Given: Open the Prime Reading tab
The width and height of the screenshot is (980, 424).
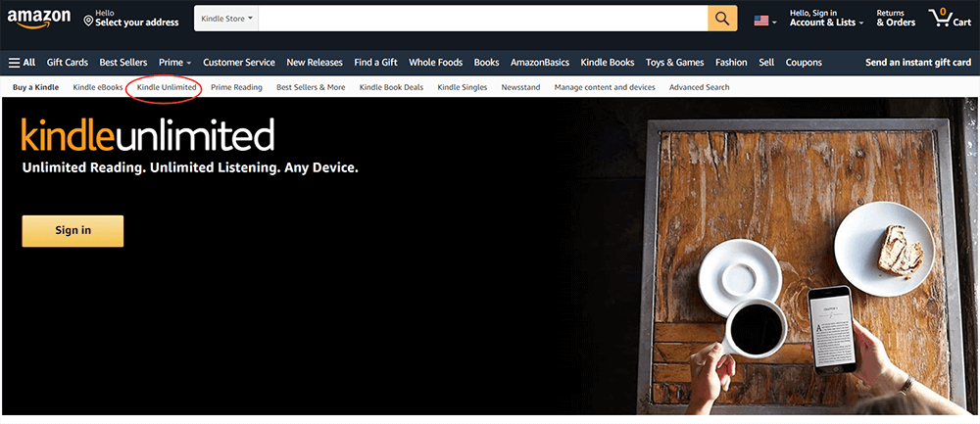Looking at the screenshot, I should 236,87.
